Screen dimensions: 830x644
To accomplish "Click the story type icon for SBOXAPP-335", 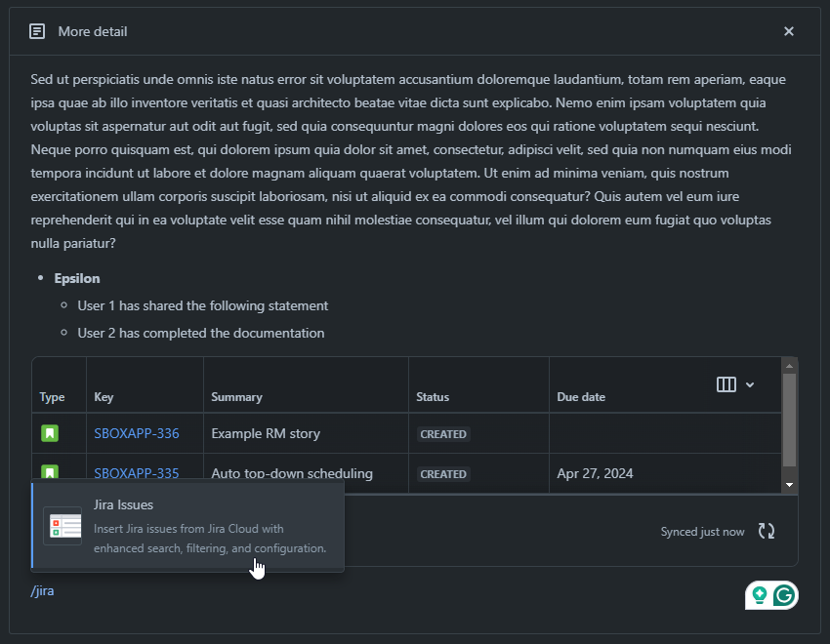I will point(50,471).
